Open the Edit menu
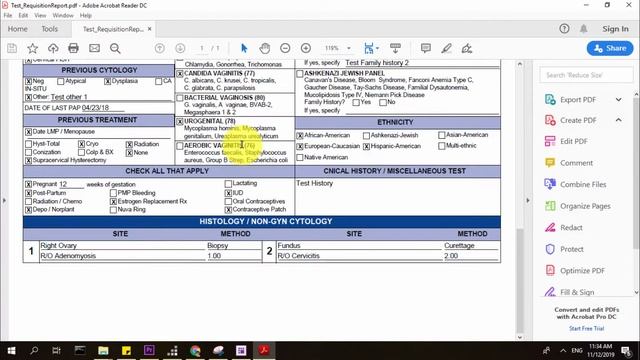Screen dimensions: 640x360 click(23, 15)
